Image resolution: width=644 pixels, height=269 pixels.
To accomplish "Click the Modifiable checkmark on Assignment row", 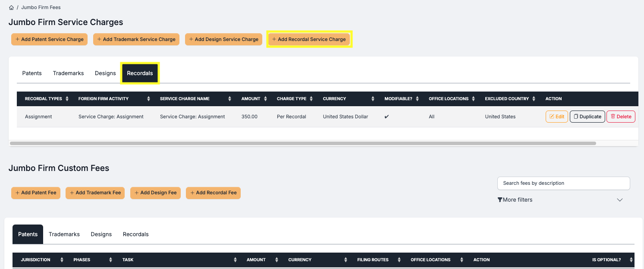I will coord(386,116).
